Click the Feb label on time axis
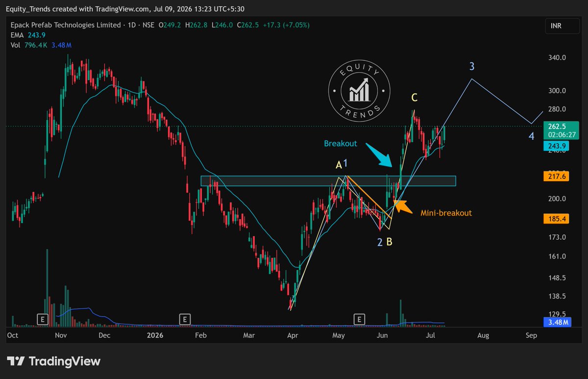588x379 pixels. 200,336
